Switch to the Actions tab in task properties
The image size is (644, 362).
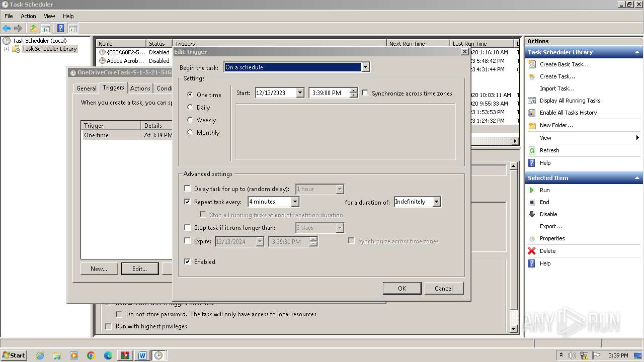click(x=140, y=88)
